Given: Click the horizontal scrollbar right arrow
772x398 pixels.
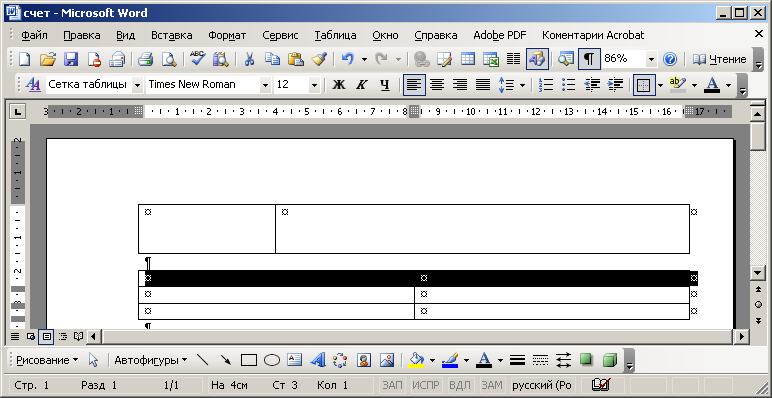Looking at the screenshot, I should click(742, 336).
